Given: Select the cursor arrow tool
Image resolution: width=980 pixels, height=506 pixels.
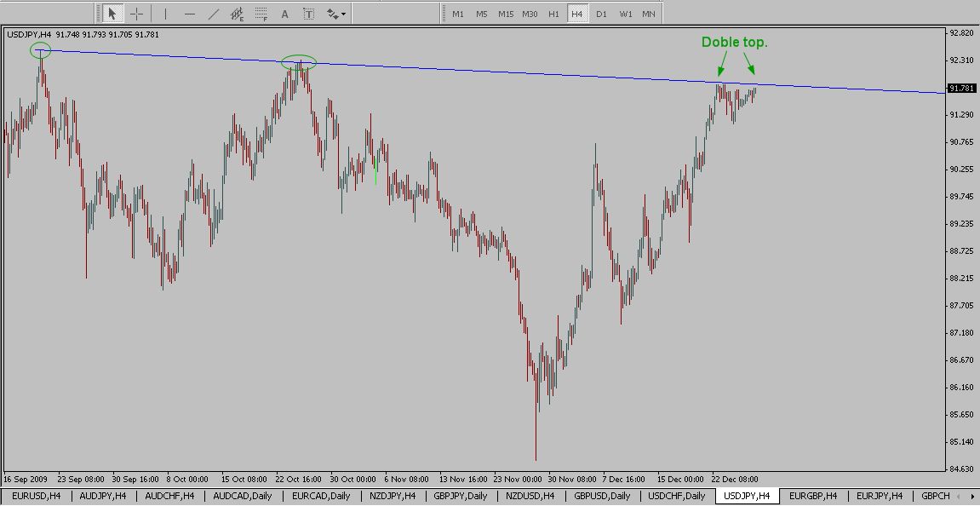Looking at the screenshot, I should click(x=112, y=14).
